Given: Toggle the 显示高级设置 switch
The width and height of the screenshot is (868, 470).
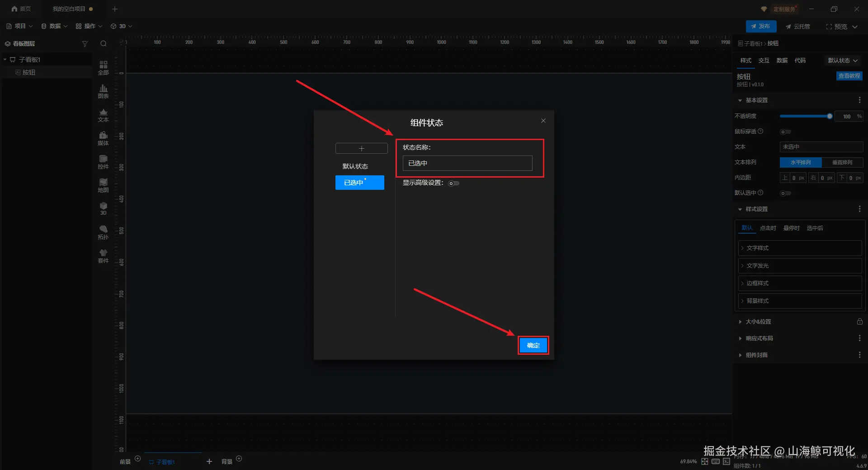Looking at the screenshot, I should 453,183.
